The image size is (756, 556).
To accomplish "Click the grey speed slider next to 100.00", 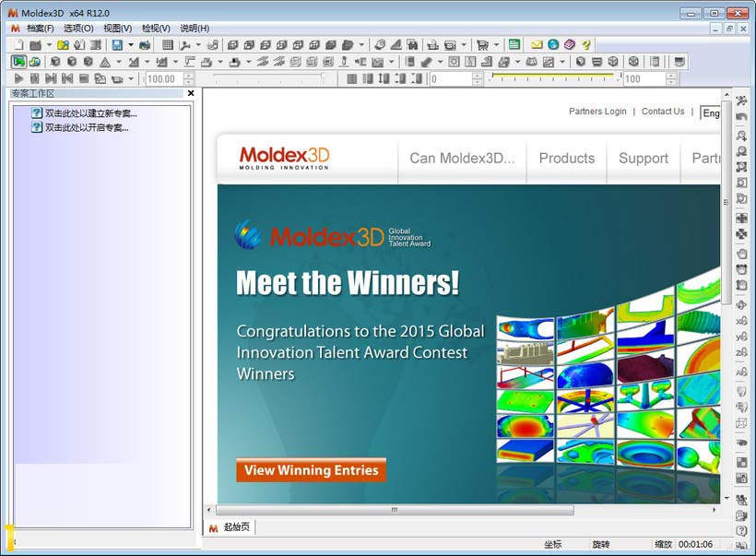I will (x=267, y=77).
